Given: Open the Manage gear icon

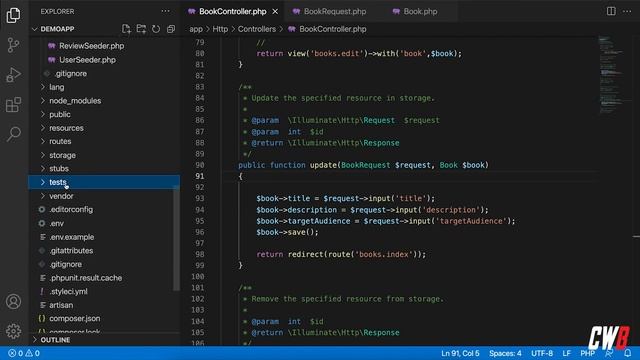Looking at the screenshot, I should [x=13, y=331].
